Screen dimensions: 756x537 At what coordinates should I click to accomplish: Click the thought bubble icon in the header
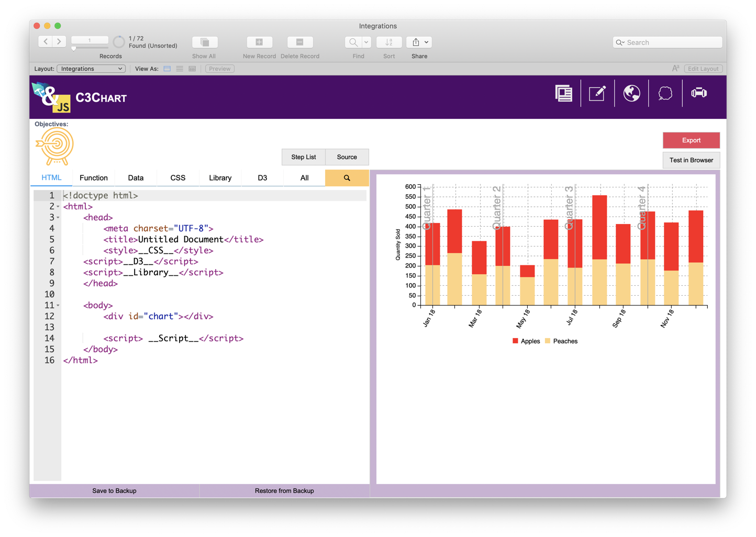[x=665, y=93]
